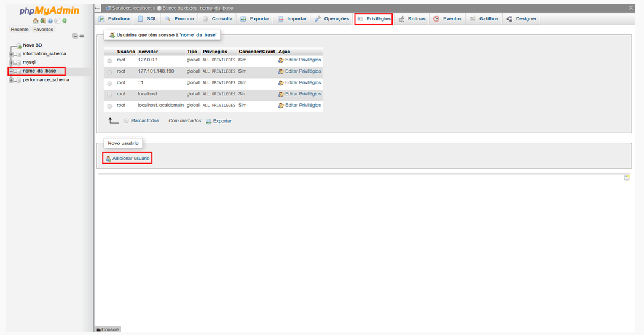
Task: Click the green reload navigation icon
Action: pyautogui.click(x=65, y=21)
